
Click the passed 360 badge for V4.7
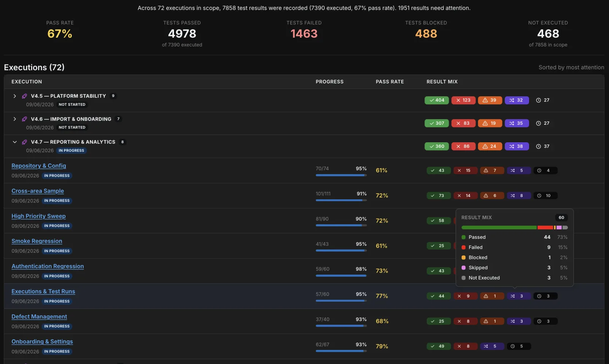pos(437,146)
